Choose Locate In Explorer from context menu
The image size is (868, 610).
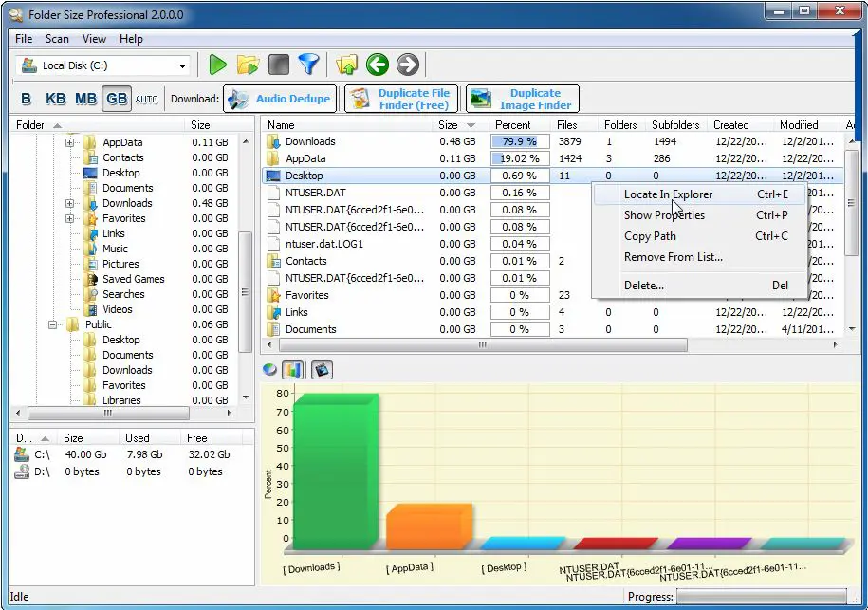pyautogui.click(x=668, y=194)
